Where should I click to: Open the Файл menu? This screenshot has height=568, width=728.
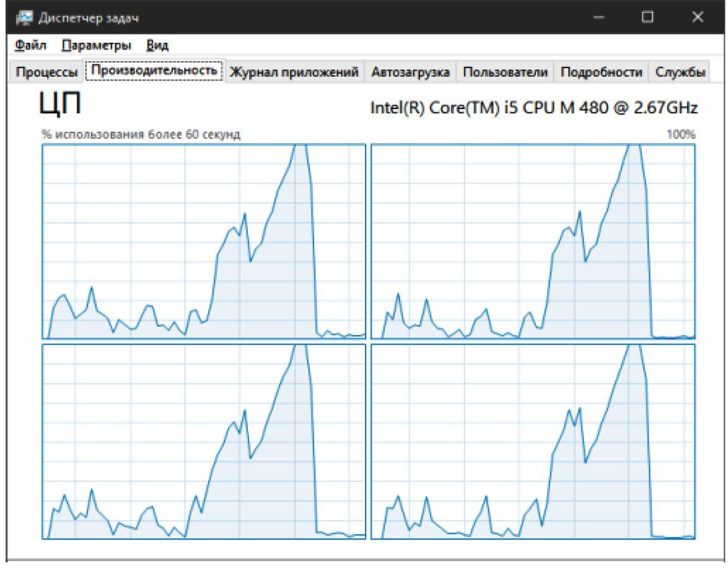30,45
